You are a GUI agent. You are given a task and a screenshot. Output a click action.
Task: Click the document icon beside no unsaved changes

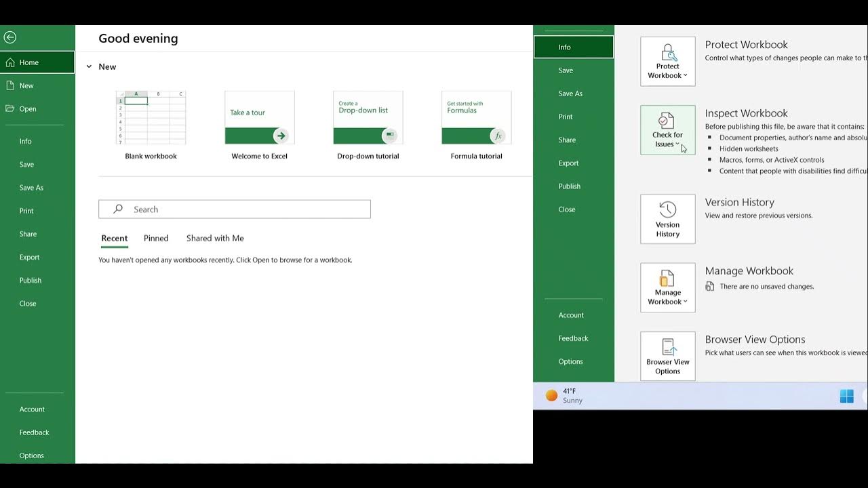pos(710,287)
